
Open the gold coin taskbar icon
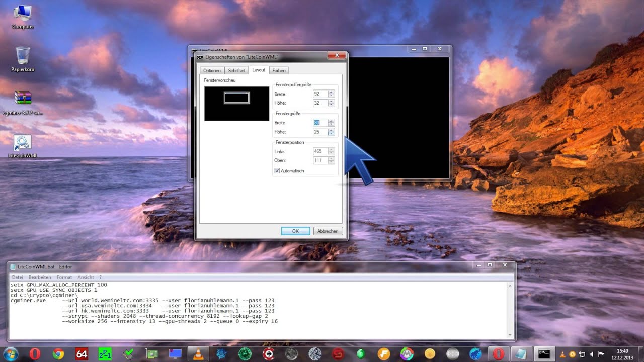click(x=429, y=354)
